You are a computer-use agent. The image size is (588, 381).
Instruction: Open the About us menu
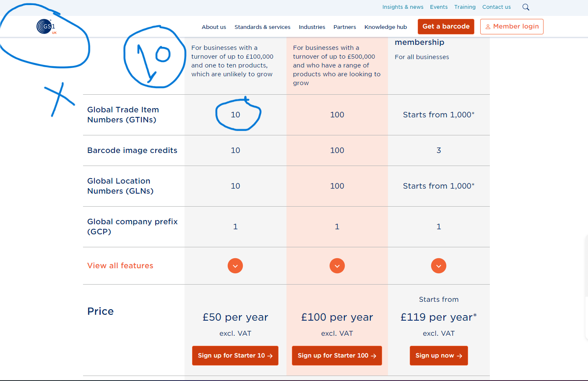(214, 27)
